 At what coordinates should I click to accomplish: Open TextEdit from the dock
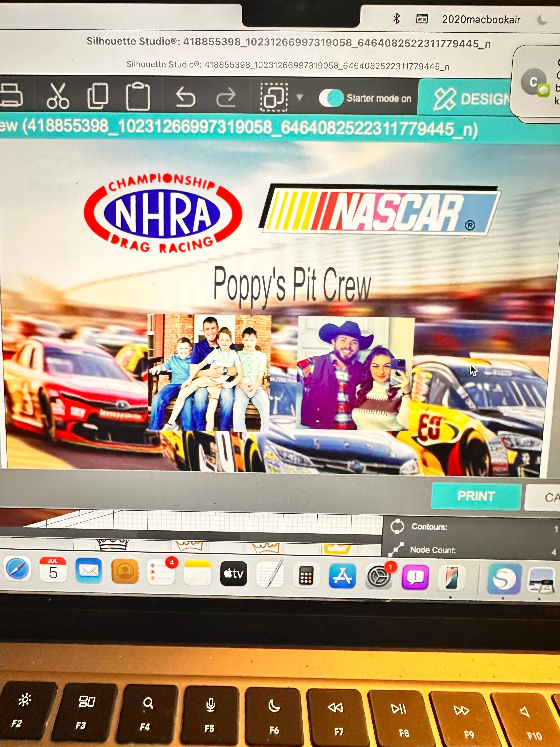pos(270,574)
